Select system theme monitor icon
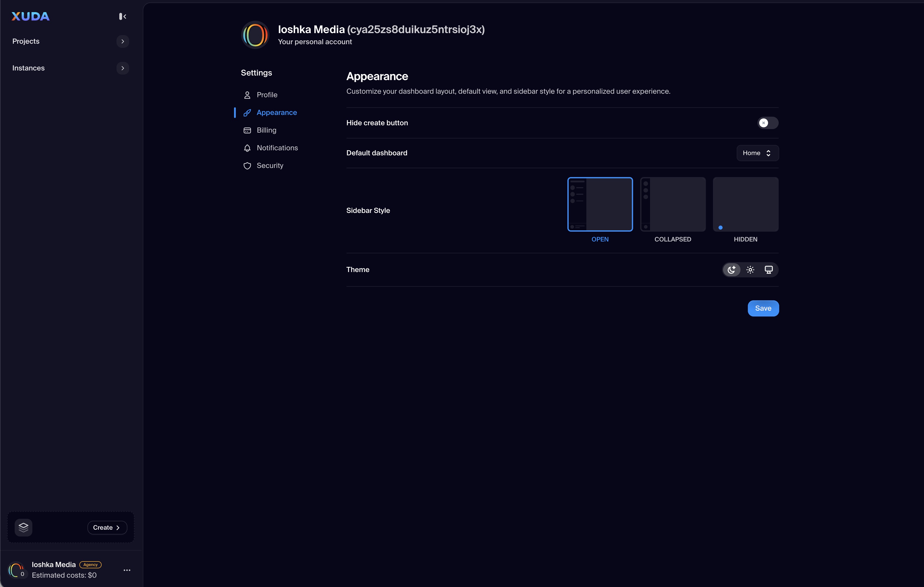 [769, 270]
